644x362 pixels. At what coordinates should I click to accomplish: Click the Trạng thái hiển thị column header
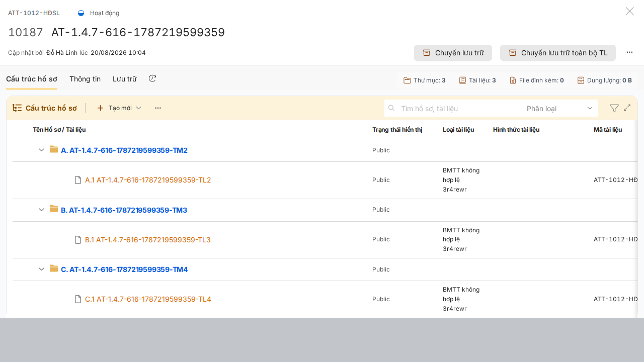[397, 130]
